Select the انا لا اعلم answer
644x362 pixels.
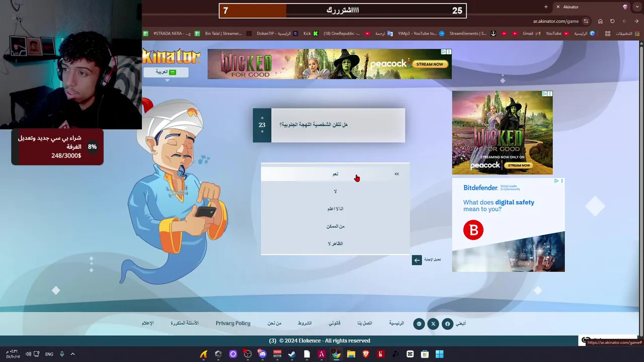pyautogui.click(x=335, y=209)
